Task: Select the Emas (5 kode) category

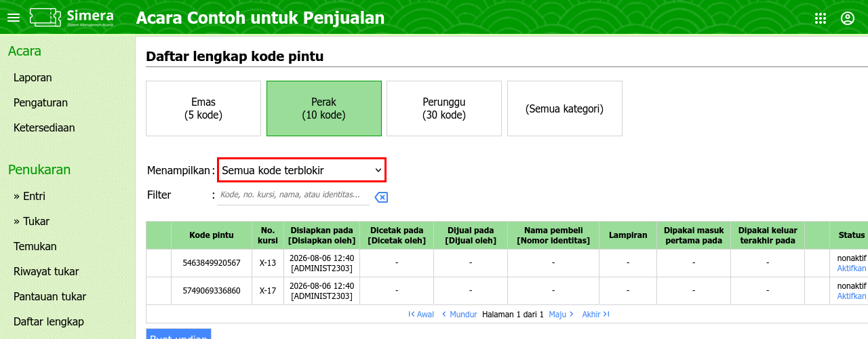Action: tap(203, 108)
